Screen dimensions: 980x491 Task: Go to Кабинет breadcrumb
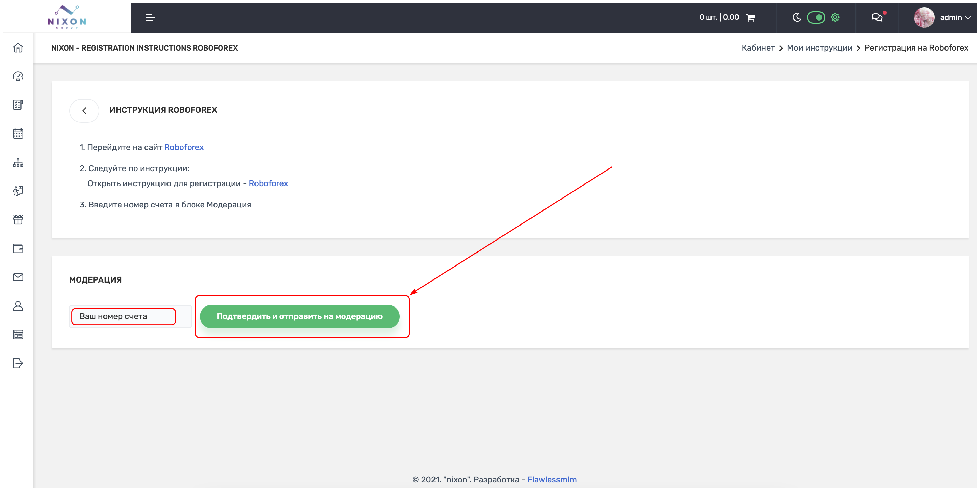[758, 48]
